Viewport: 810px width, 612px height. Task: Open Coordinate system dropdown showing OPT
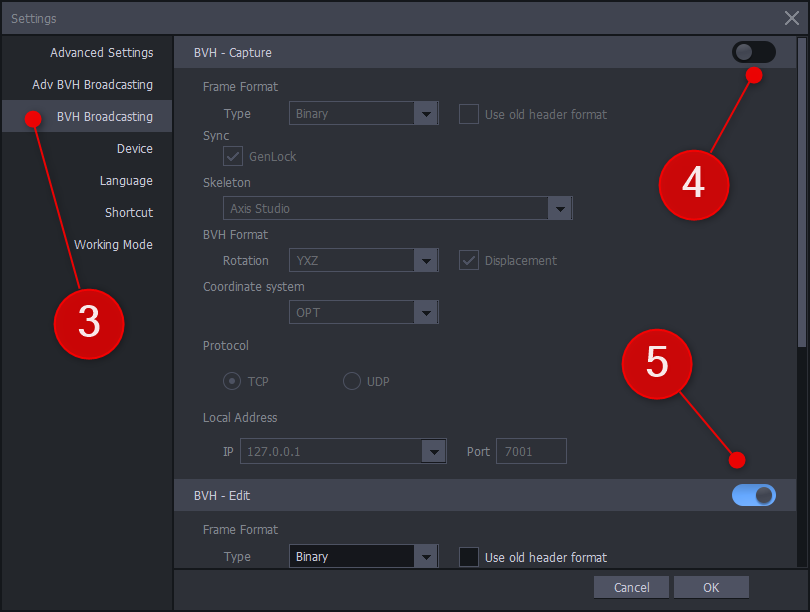click(364, 312)
